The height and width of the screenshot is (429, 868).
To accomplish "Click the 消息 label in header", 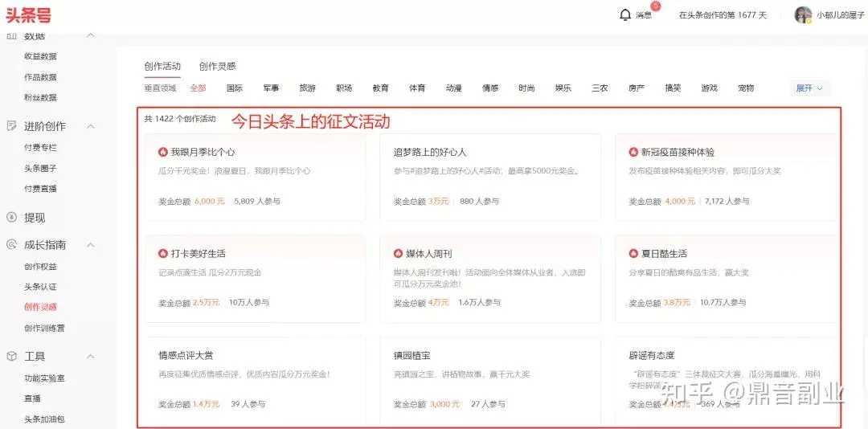I will pos(643,15).
